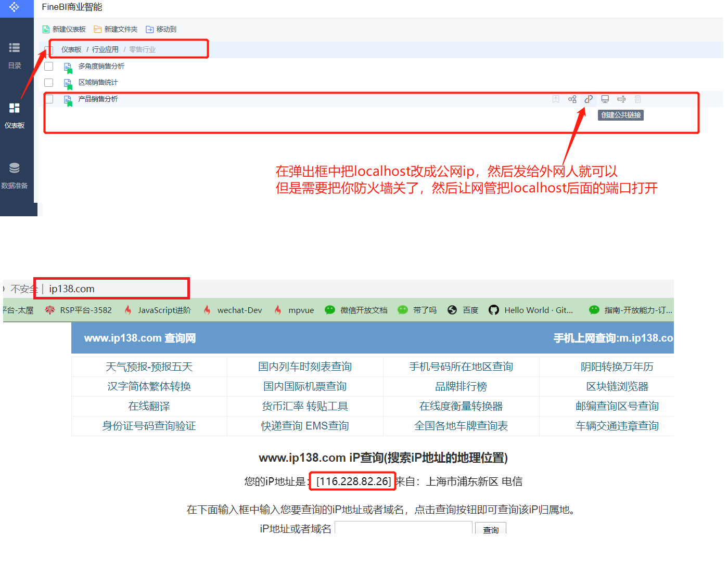Click the 天气预报-预报五天 link
The width and height of the screenshot is (728, 574).
[x=149, y=367]
